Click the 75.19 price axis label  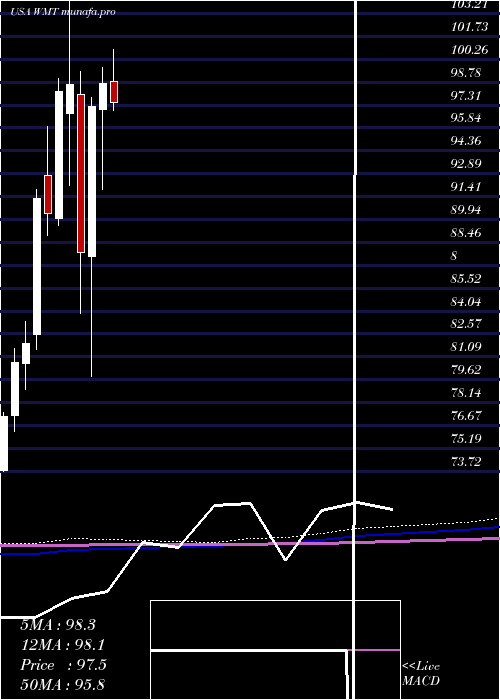(x=466, y=438)
